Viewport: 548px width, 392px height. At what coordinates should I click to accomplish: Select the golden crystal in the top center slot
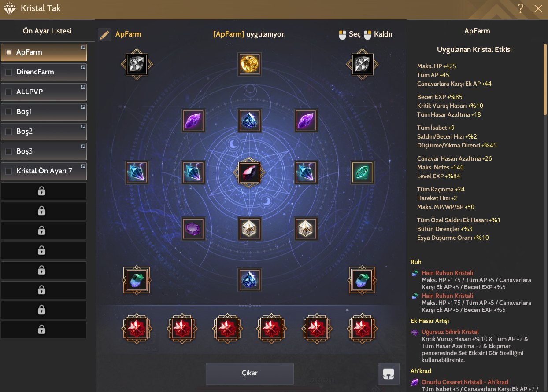click(x=249, y=64)
